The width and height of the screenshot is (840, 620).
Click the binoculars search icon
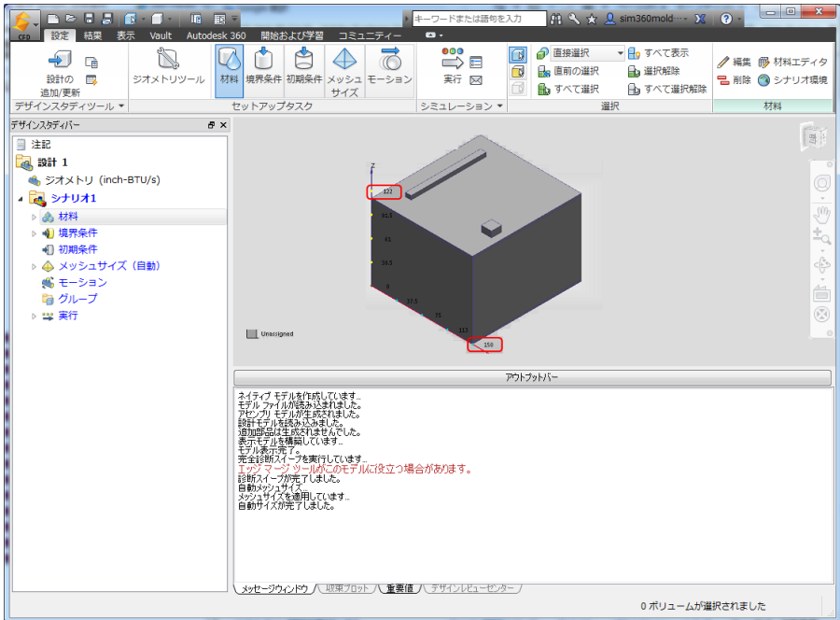click(556, 19)
